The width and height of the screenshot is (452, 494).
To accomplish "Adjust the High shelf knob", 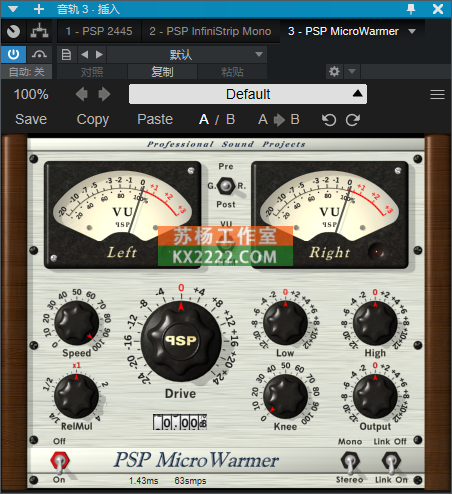I will (375, 323).
